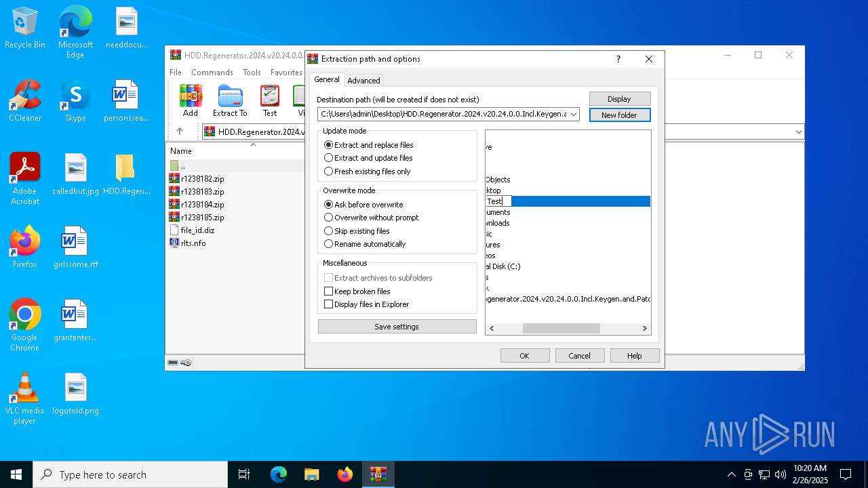This screenshot has width=868, height=488.
Task: Select the Microsoft Edge desktop icon
Action: 75,33
